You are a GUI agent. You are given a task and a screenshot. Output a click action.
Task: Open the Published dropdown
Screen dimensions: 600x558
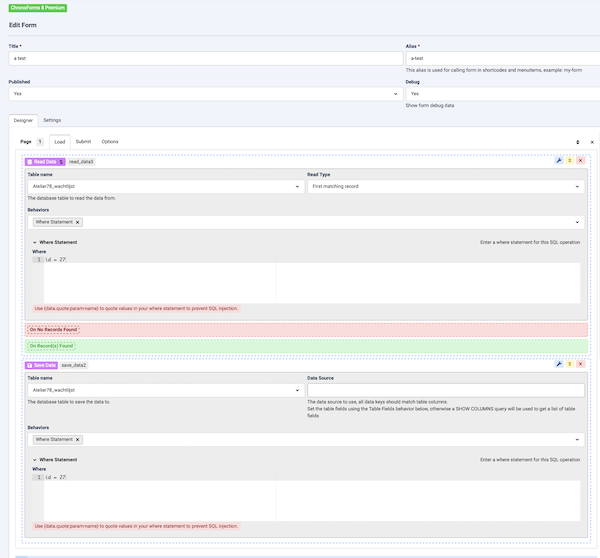coord(204,93)
